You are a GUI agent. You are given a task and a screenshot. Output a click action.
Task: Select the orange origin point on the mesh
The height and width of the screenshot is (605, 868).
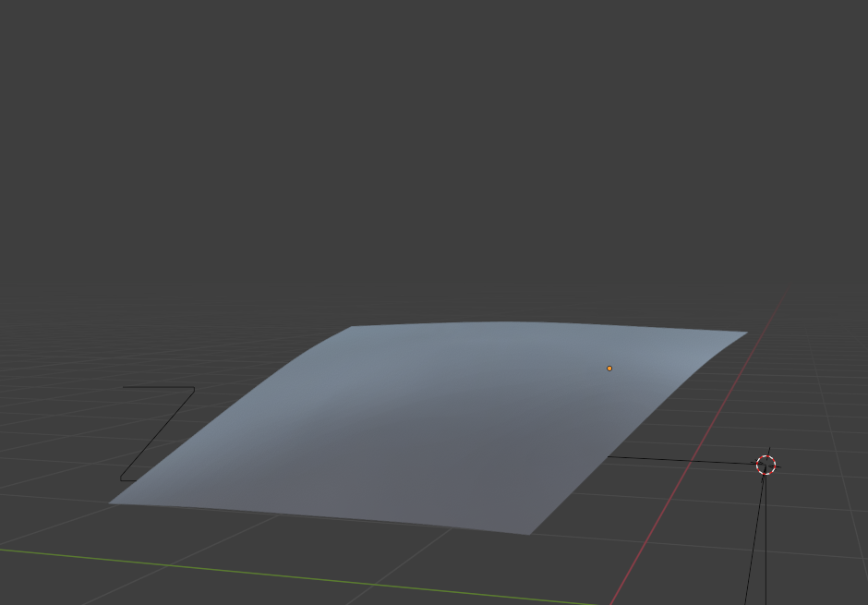609,369
